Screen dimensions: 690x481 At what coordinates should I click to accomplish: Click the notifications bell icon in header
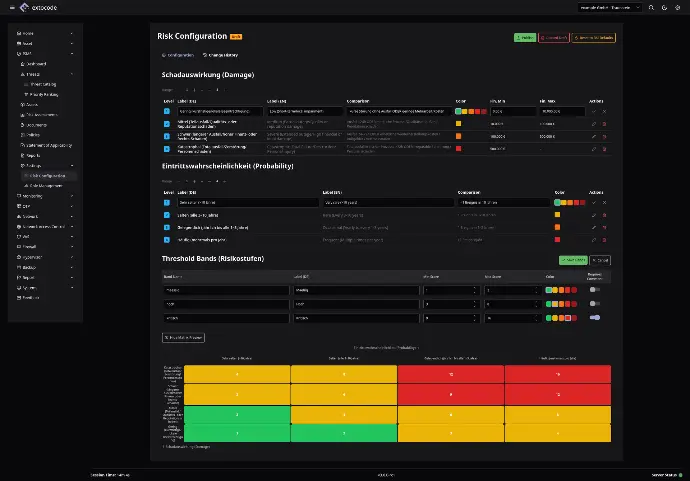[x=649, y=7]
